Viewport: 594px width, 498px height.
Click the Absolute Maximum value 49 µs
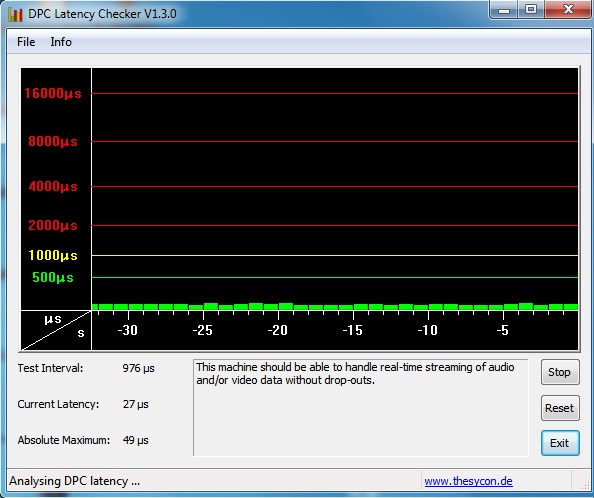[x=136, y=440]
